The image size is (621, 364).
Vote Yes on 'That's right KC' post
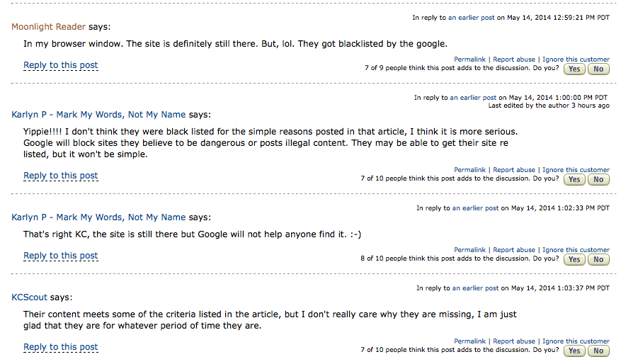[x=574, y=259]
